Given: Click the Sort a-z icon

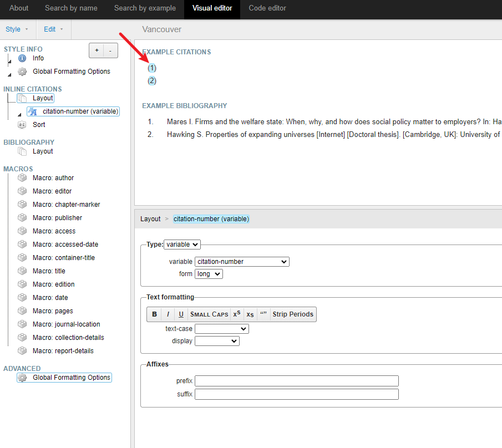Looking at the screenshot, I should (x=22, y=125).
